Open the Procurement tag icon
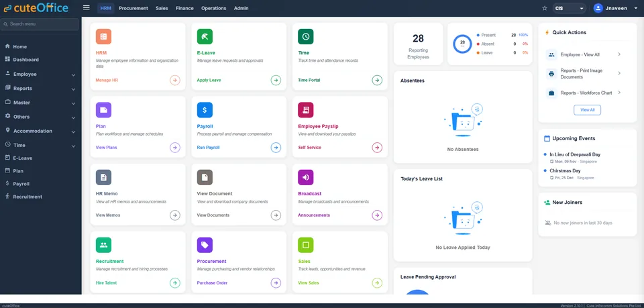 coord(205,245)
